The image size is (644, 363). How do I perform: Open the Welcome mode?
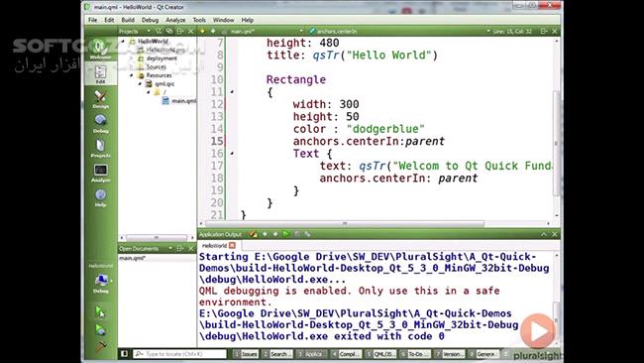100,49
